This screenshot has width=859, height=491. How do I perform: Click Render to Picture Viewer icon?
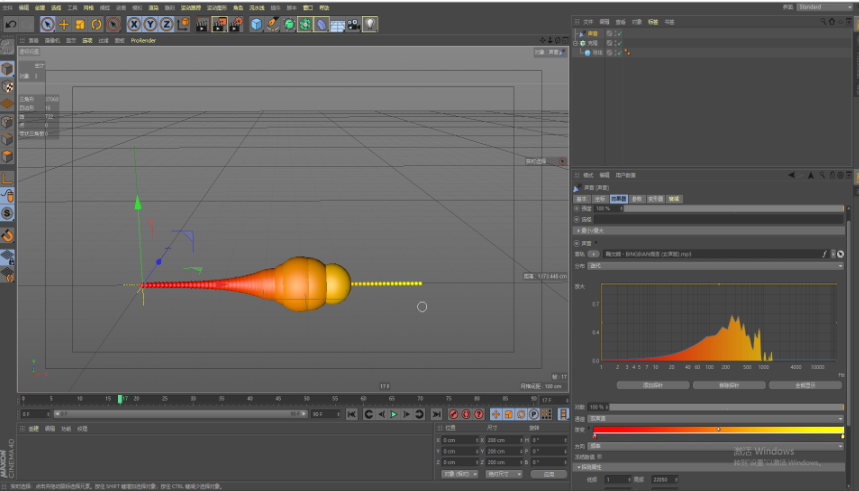219,24
